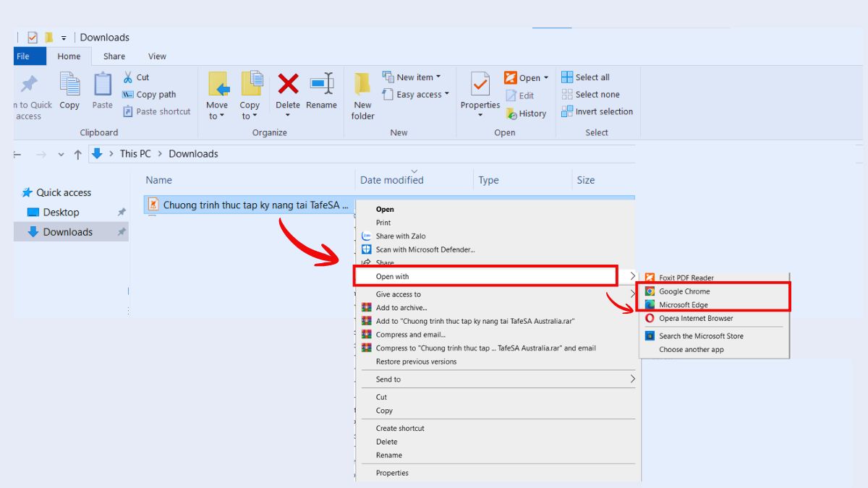Click the Invert selection icon

coord(567,111)
